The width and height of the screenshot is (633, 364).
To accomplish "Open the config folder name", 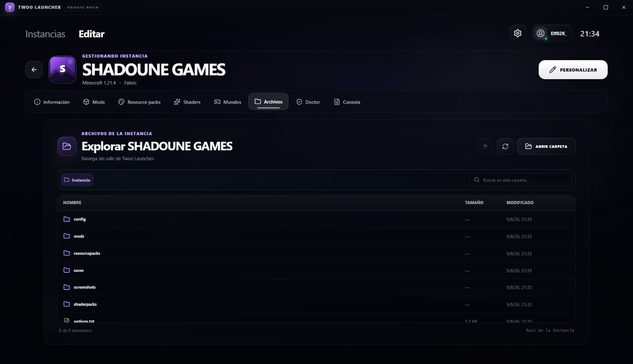I will click(80, 219).
